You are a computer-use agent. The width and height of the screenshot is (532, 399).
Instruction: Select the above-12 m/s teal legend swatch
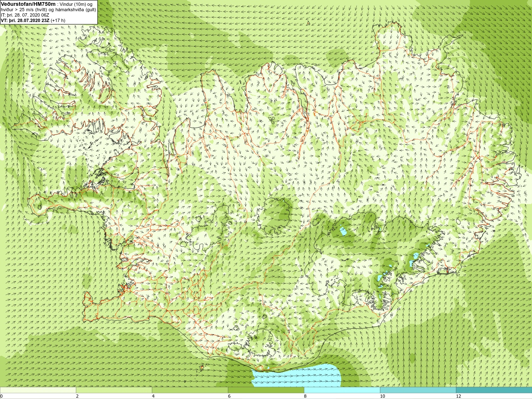click(x=494, y=390)
